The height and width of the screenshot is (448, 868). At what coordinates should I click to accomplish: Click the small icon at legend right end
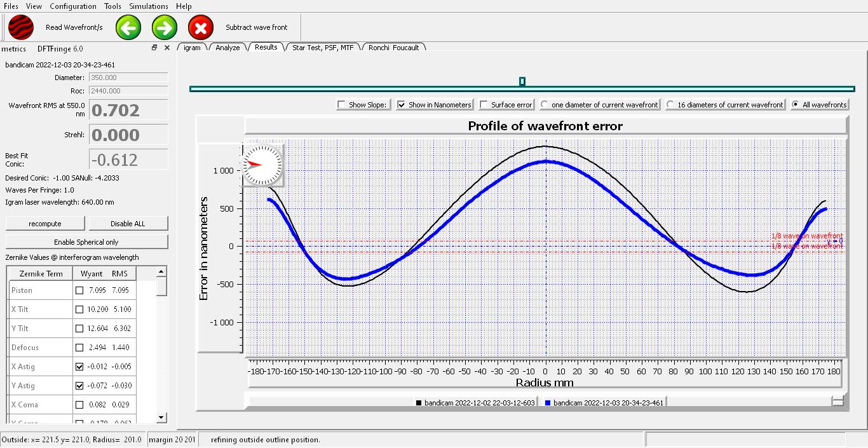[837, 402]
